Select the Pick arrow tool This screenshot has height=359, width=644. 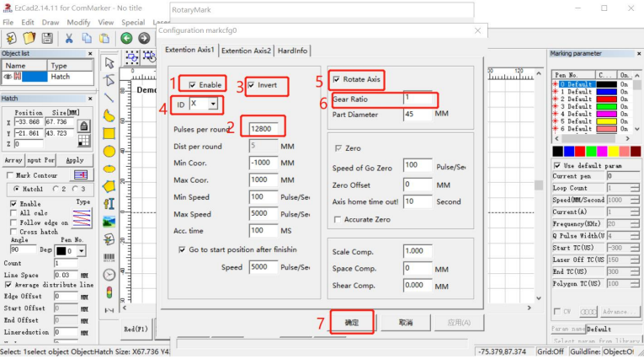click(x=109, y=62)
